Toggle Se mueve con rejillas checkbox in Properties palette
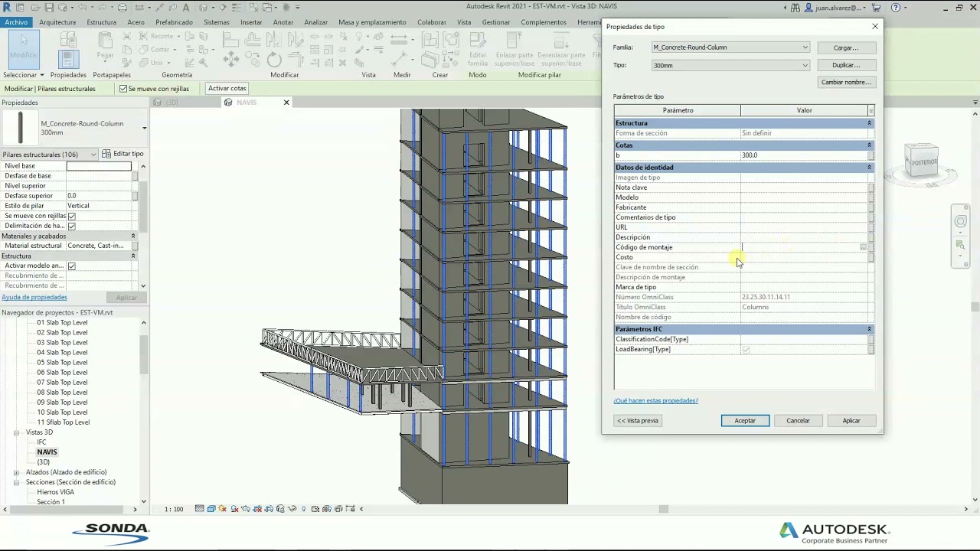This screenshot has width=980, height=551. [71, 217]
